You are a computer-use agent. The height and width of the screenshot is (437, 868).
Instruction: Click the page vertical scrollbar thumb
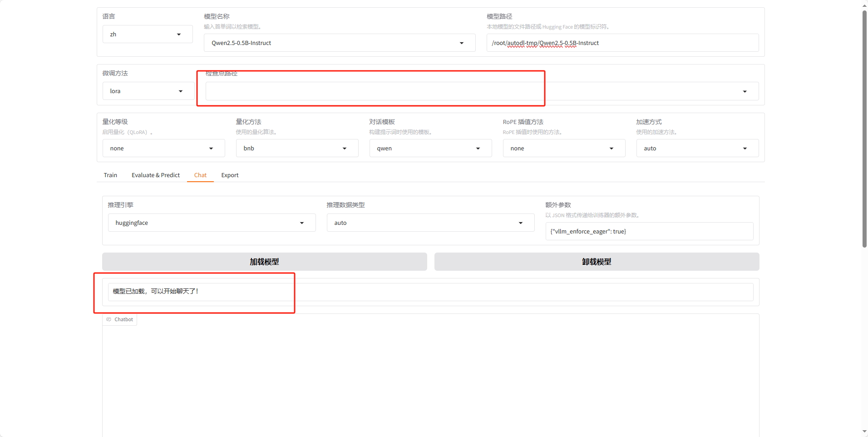click(864, 129)
